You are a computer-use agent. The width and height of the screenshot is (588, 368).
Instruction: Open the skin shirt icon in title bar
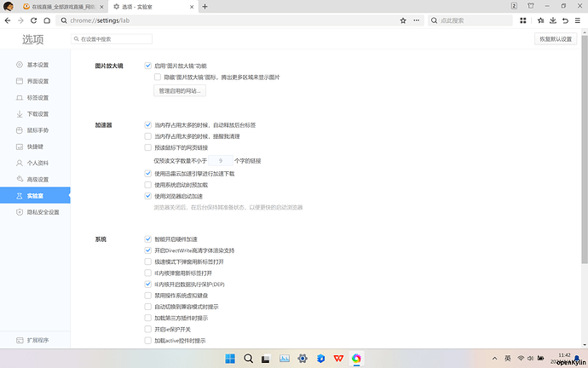coord(531,6)
